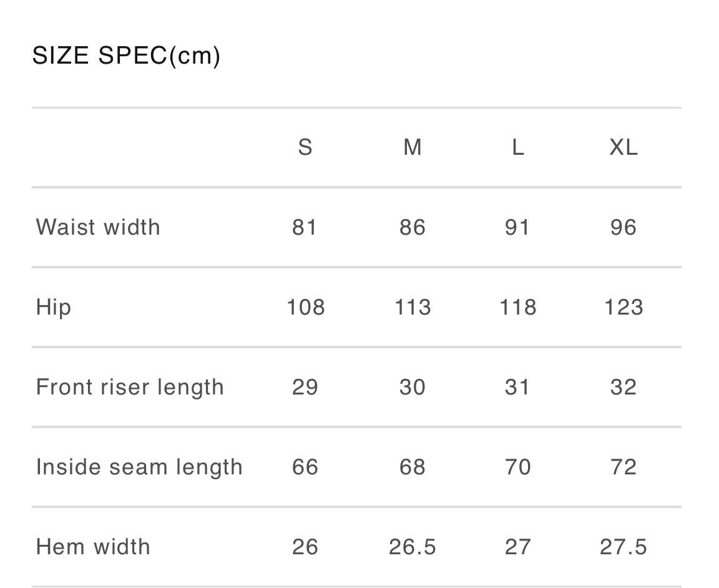Screen dimensions: 719x588
Task: Click front riser value 30
Action: pyautogui.click(x=413, y=387)
